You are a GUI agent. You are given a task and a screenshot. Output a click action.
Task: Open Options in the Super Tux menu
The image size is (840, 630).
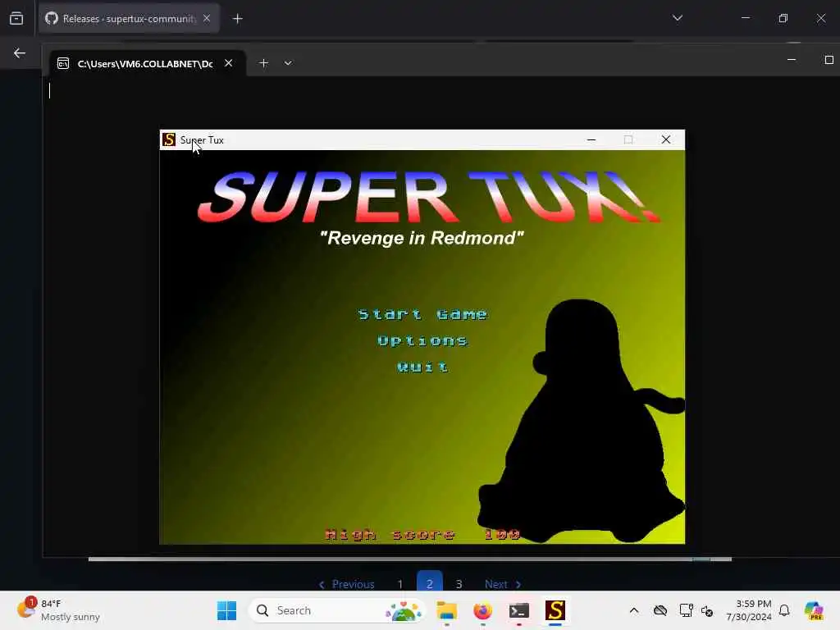point(422,340)
